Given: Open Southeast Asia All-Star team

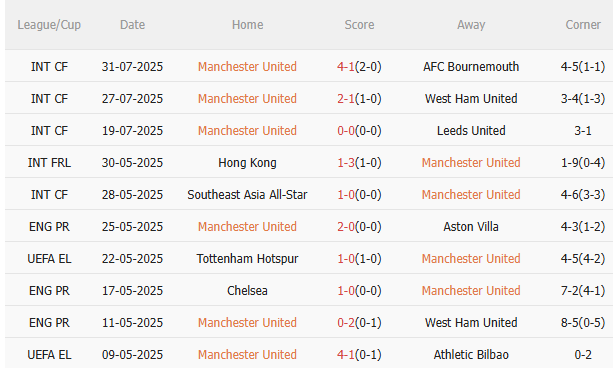Looking at the screenshot, I should click(247, 195).
